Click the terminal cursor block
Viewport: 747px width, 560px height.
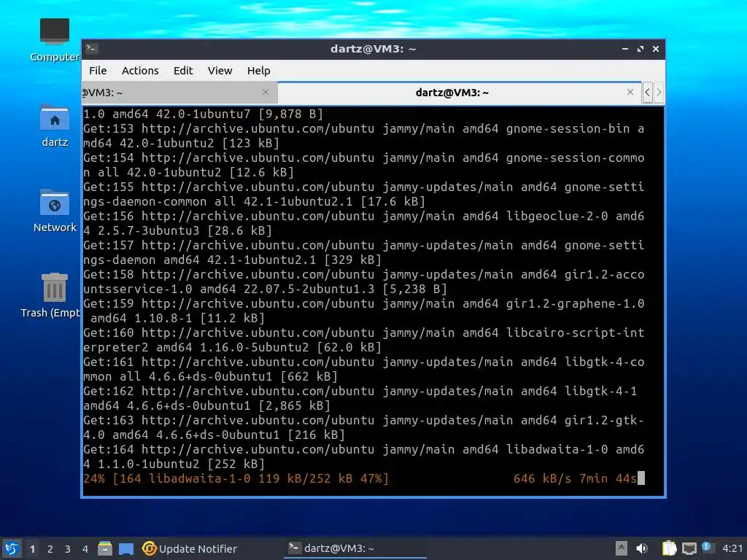tap(641, 478)
